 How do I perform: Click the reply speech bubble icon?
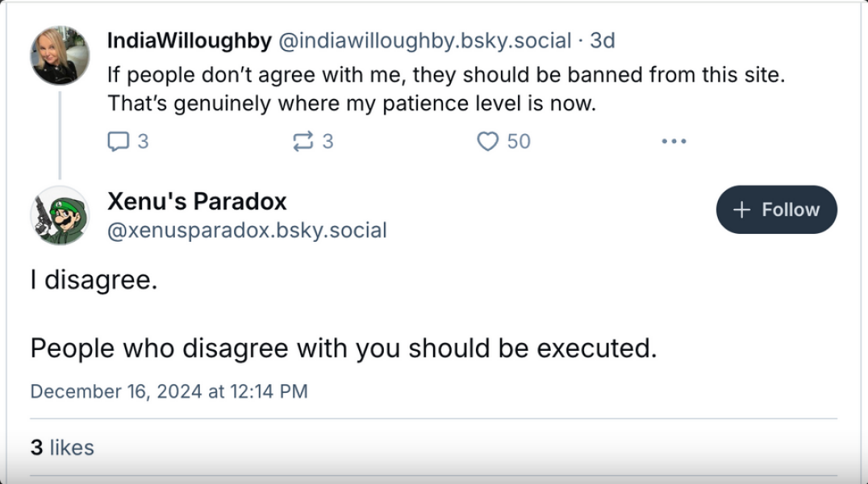pos(118,141)
